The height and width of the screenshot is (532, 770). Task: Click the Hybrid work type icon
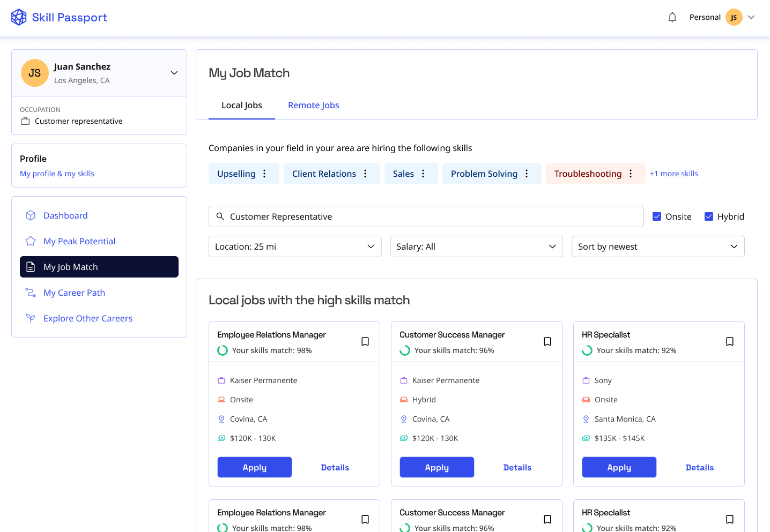pos(404,400)
